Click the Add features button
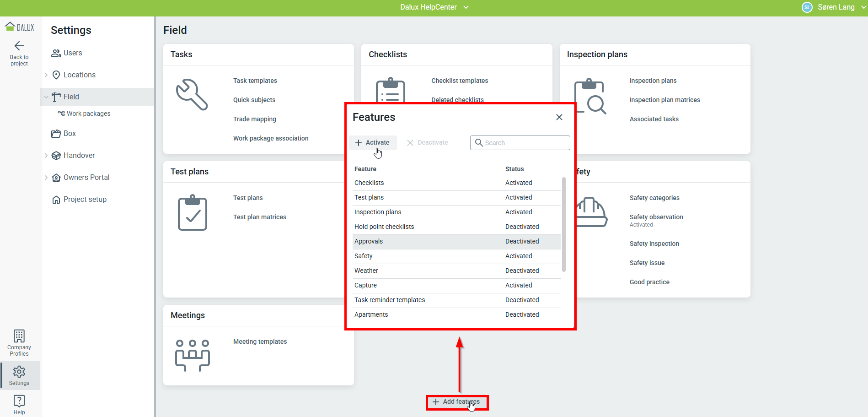 tap(456, 402)
